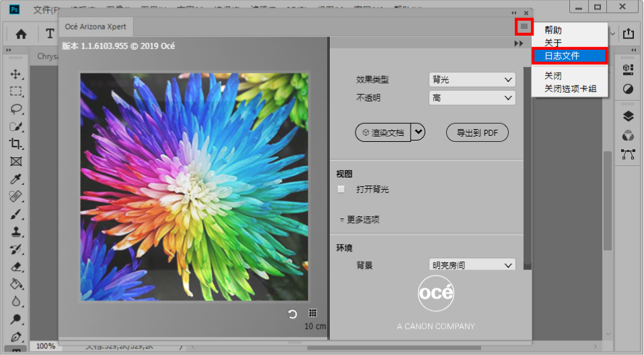Select the Eraser tool
This screenshot has height=355, width=644.
(x=16, y=266)
